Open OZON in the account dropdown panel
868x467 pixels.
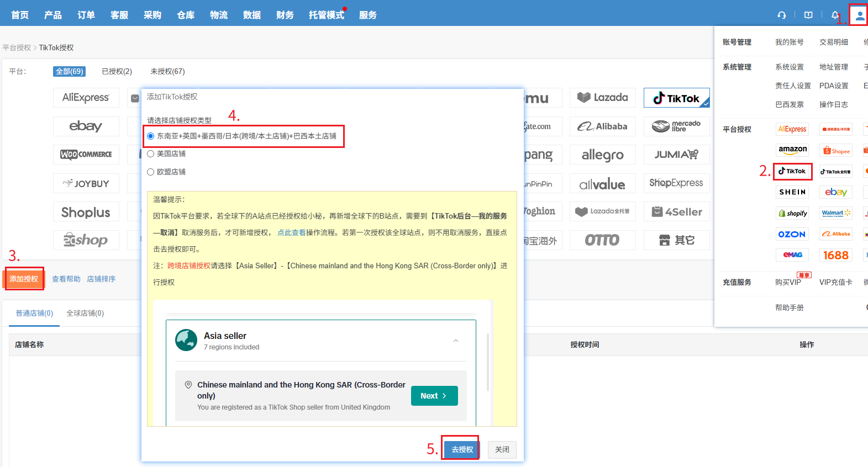click(x=792, y=234)
